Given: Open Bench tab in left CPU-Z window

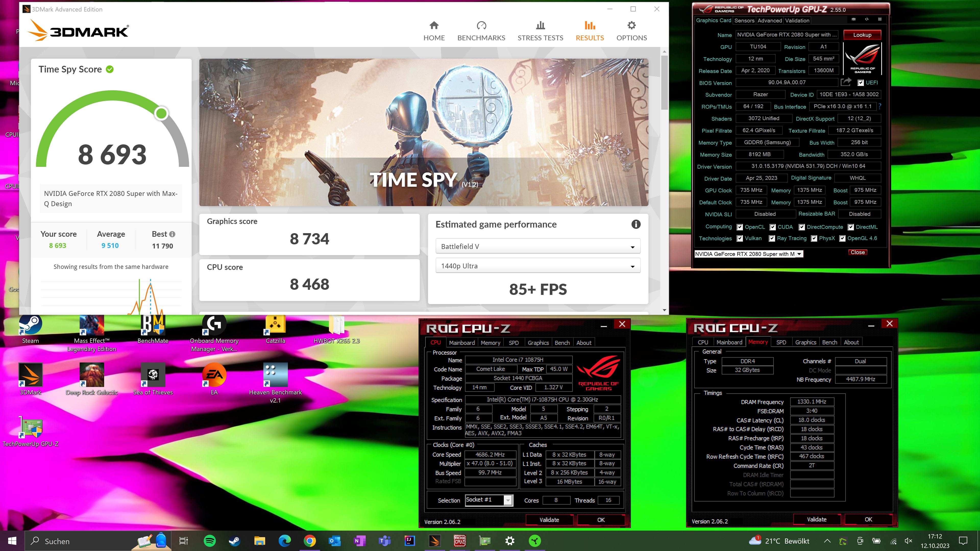Looking at the screenshot, I should point(562,343).
